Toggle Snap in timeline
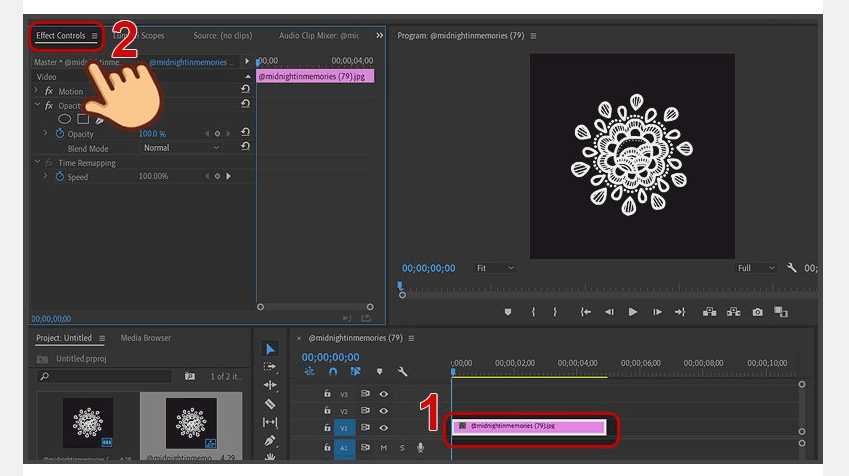 tap(332, 371)
